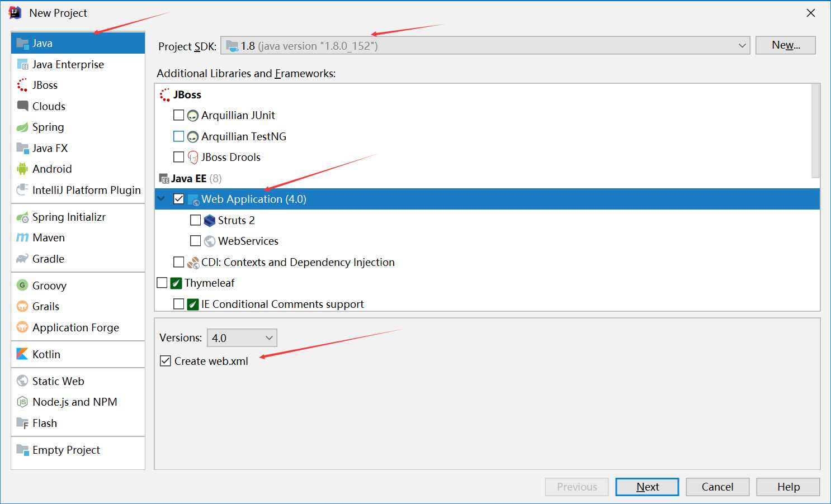The width and height of the screenshot is (831, 504).
Task: Click the Spring leaf icon
Action: [x=22, y=127]
